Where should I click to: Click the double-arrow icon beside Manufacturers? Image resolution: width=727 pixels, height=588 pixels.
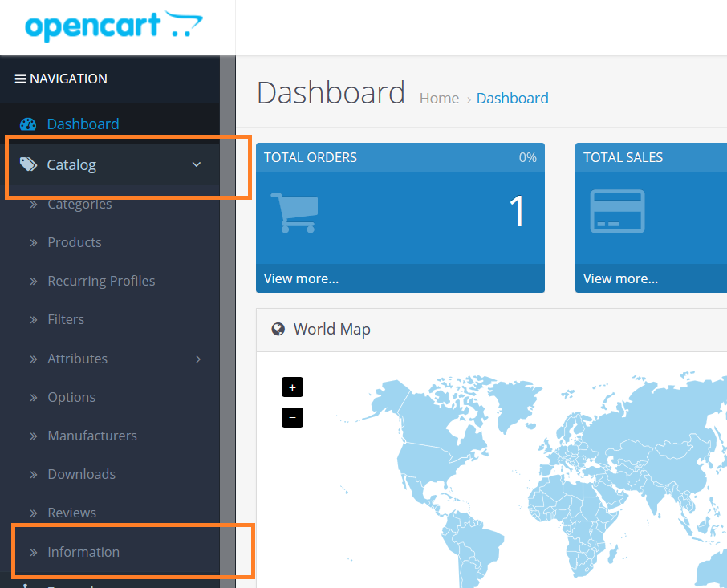click(x=34, y=436)
